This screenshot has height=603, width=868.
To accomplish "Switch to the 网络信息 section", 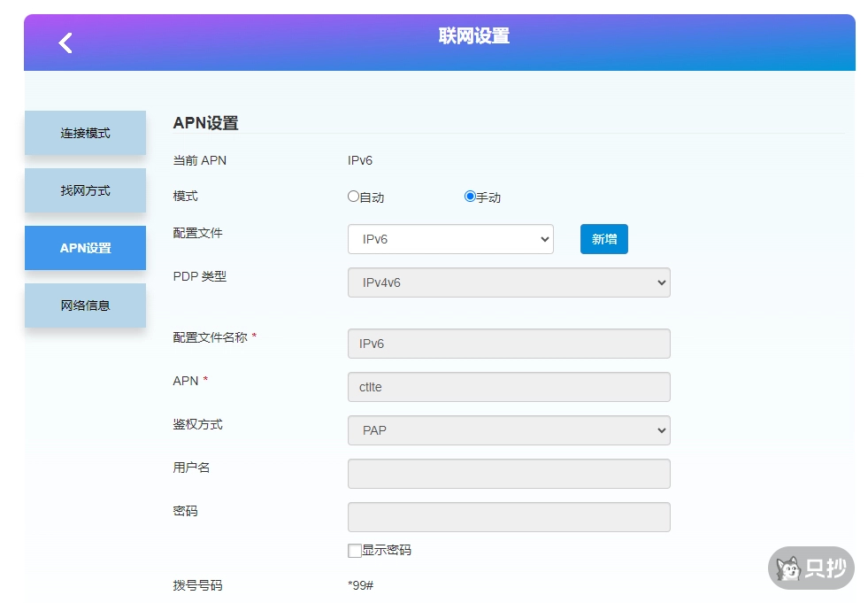I will [x=85, y=305].
